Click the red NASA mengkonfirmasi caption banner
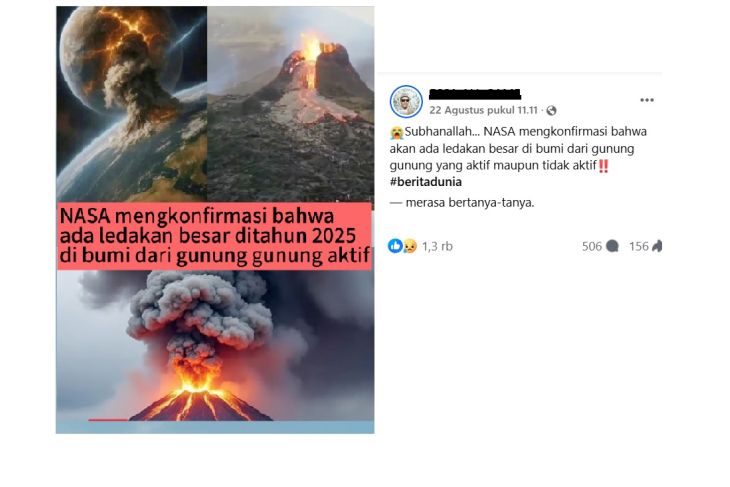730x487 pixels. (215, 236)
